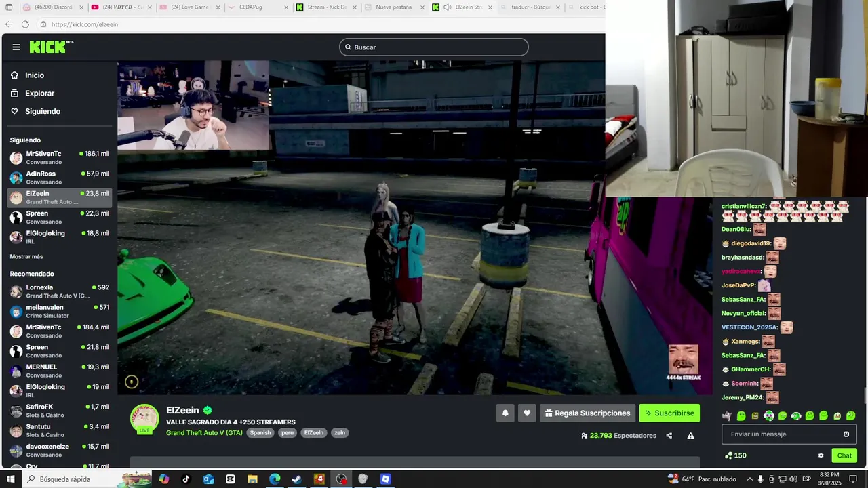Image resolution: width=868 pixels, height=488 pixels.
Task: Open chat settings gear icon
Action: point(821,455)
